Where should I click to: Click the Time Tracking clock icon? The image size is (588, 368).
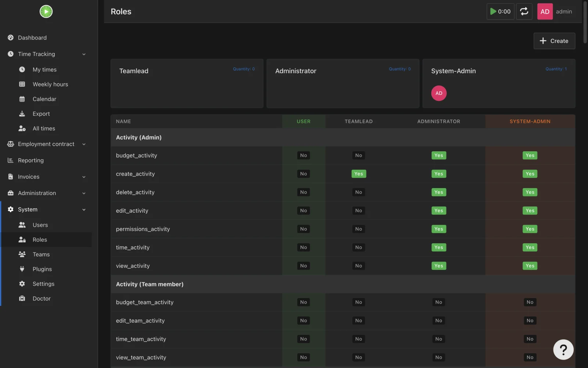click(x=11, y=54)
